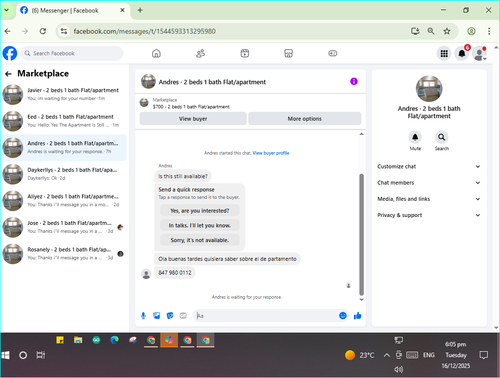This screenshot has width=500, height=378.
Task: Open the Friends icon in top nav
Action: pyautogui.click(x=200, y=53)
